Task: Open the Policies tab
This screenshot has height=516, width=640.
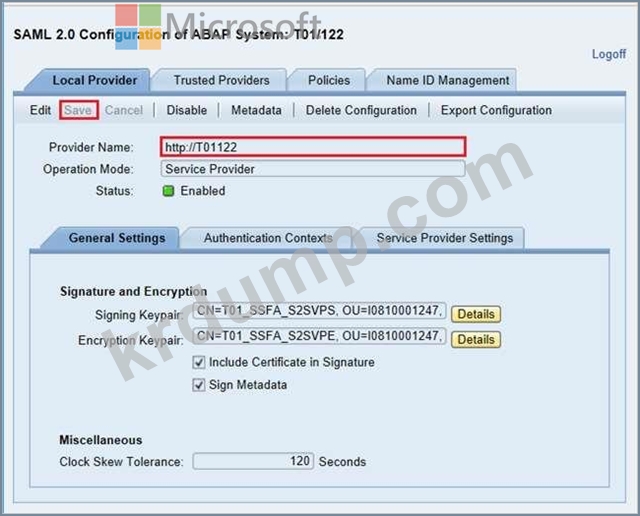Action: (x=329, y=80)
